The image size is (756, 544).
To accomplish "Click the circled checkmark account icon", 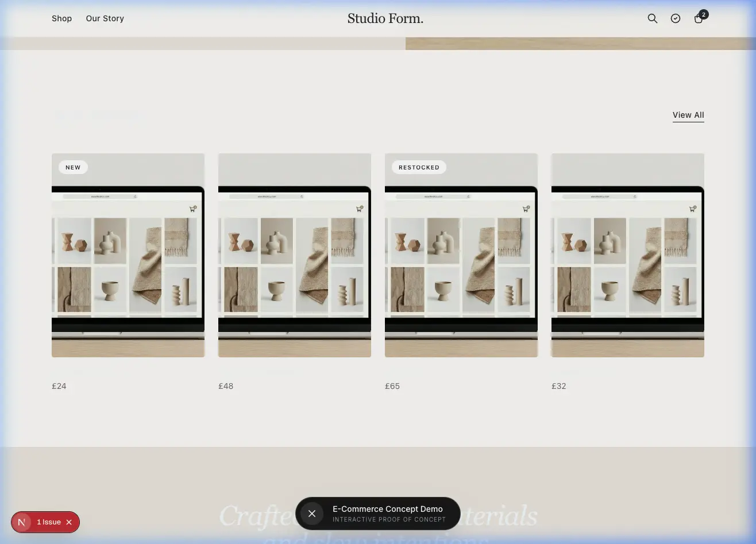I will pyautogui.click(x=676, y=18).
